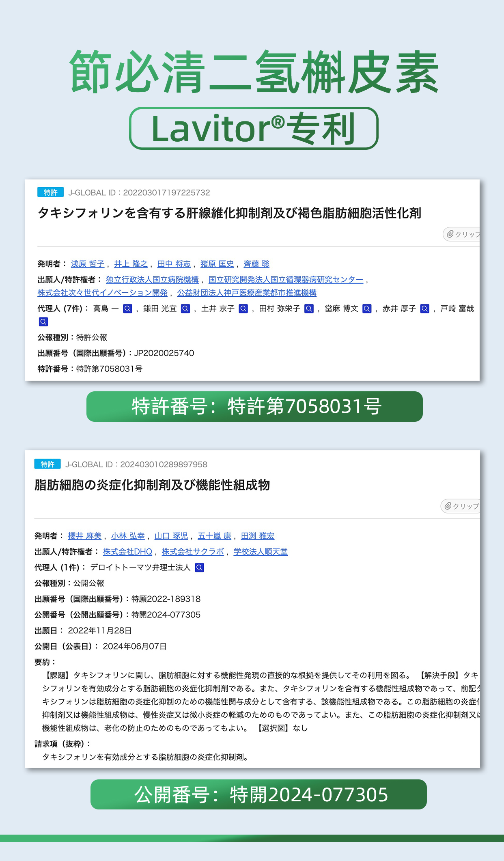Open applicant link 公益財団法人神戸医療産業都市推進機構

coord(247,293)
